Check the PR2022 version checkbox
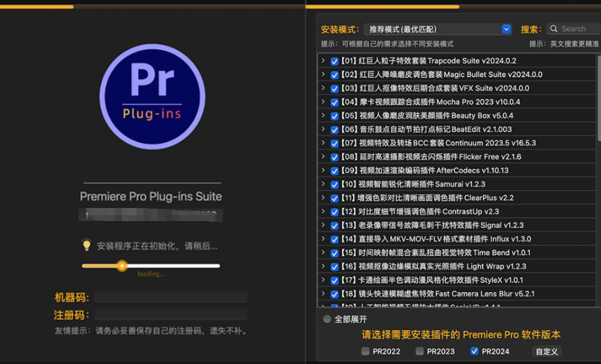 tap(365, 351)
